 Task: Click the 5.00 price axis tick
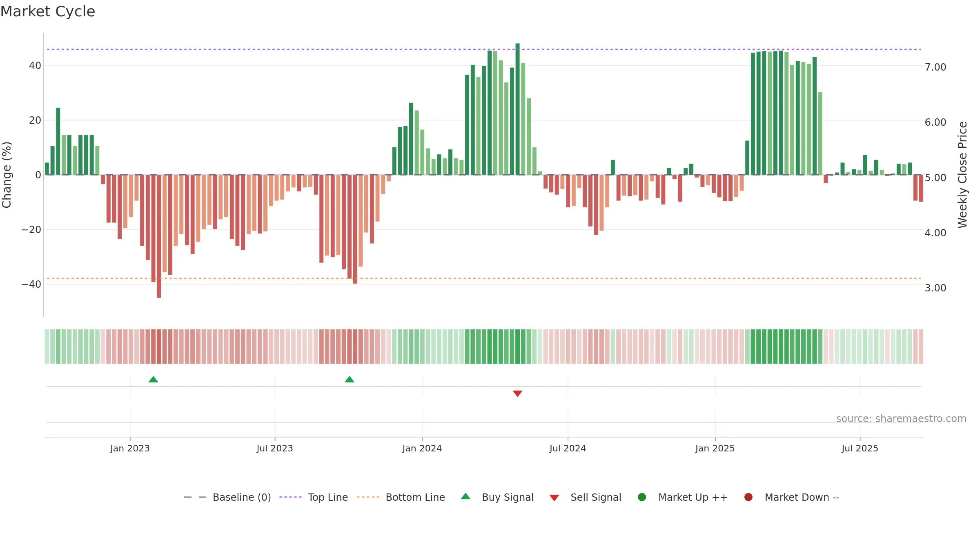pyautogui.click(x=935, y=178)
